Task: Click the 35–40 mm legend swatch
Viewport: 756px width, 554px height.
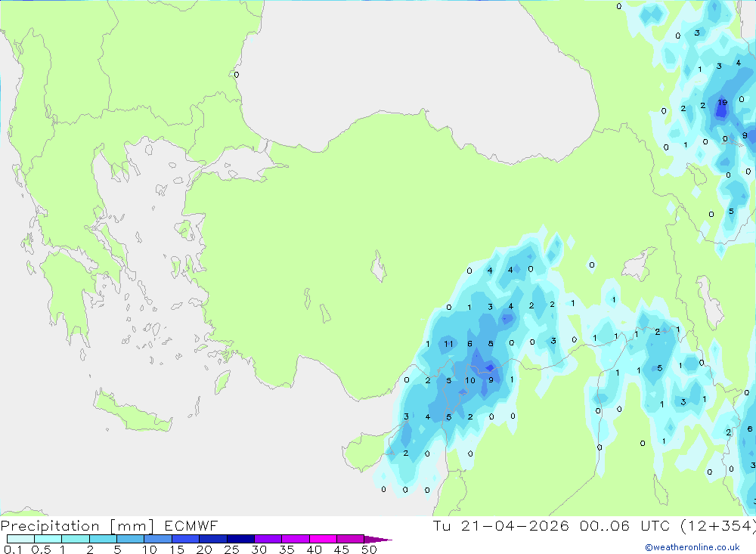Action: click(x=295, y=539)
